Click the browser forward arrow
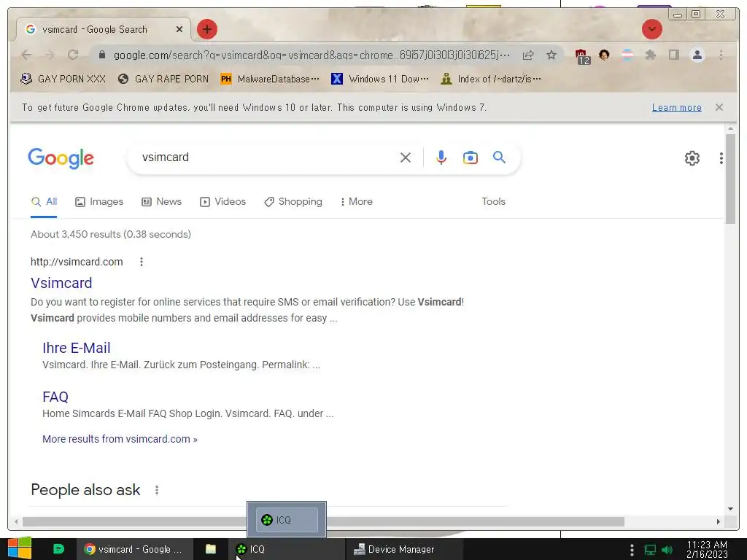Viewport: 747px width, 560px height. coord(50,55)
